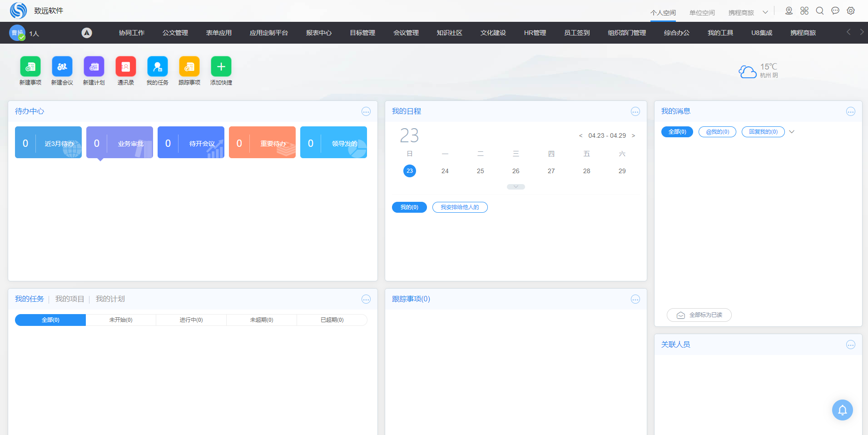
Task: Open 跟踪事项 panel more options
Action: pos(635,299)
